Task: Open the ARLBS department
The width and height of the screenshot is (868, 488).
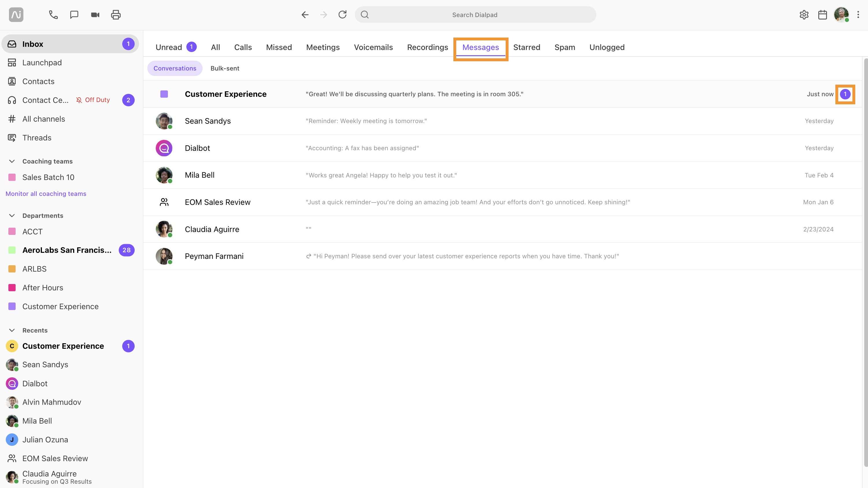Action: (70, 269)
